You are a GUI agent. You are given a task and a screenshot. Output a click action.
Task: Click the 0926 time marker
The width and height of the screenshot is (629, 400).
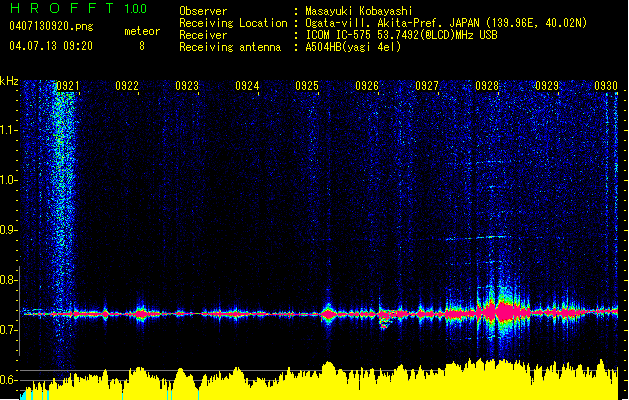click(x=367, y=86)
